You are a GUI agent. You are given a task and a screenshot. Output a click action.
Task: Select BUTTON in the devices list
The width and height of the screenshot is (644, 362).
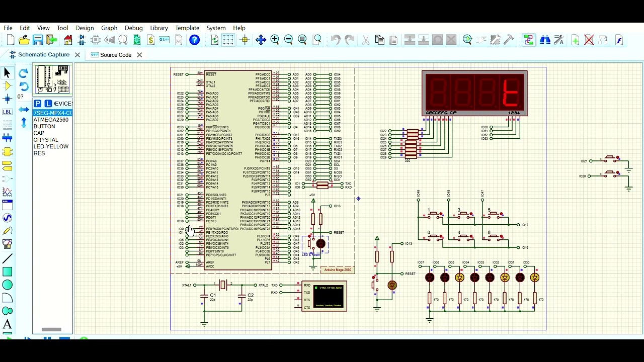[44, 127]
